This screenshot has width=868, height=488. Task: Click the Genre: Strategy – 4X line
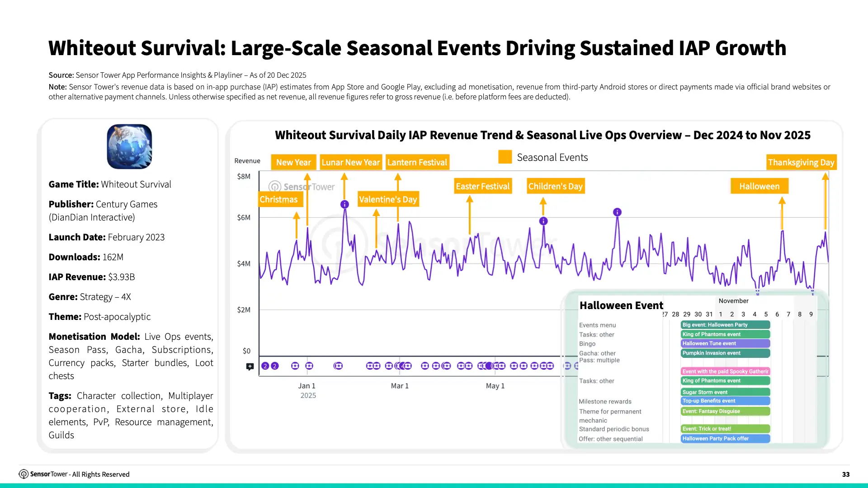(90, 297)
